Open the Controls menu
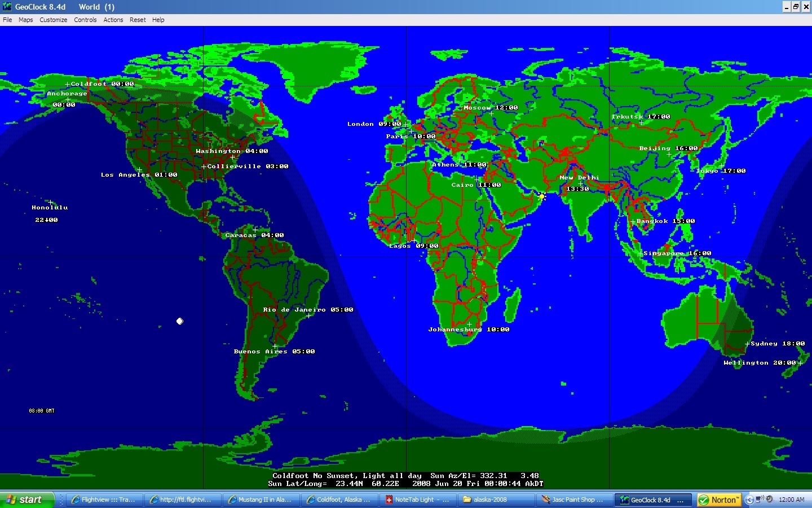The height and width of the screenshot is (508, 812). (85, 20)
